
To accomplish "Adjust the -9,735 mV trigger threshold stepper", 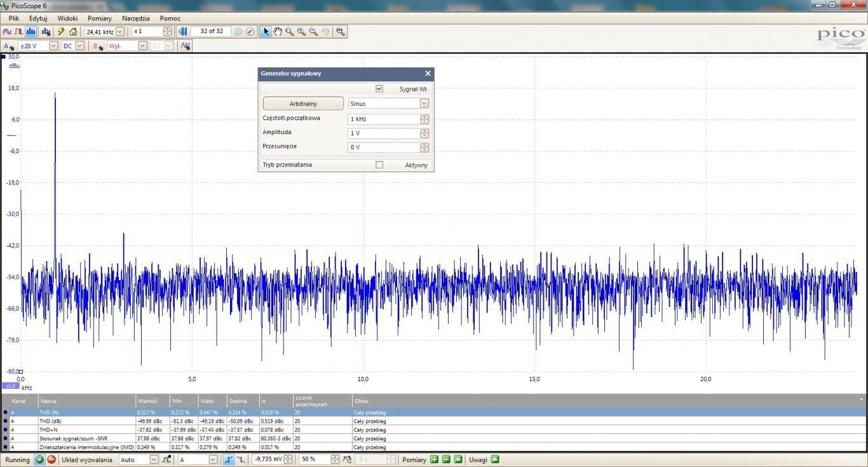I will tap(288, 459).
